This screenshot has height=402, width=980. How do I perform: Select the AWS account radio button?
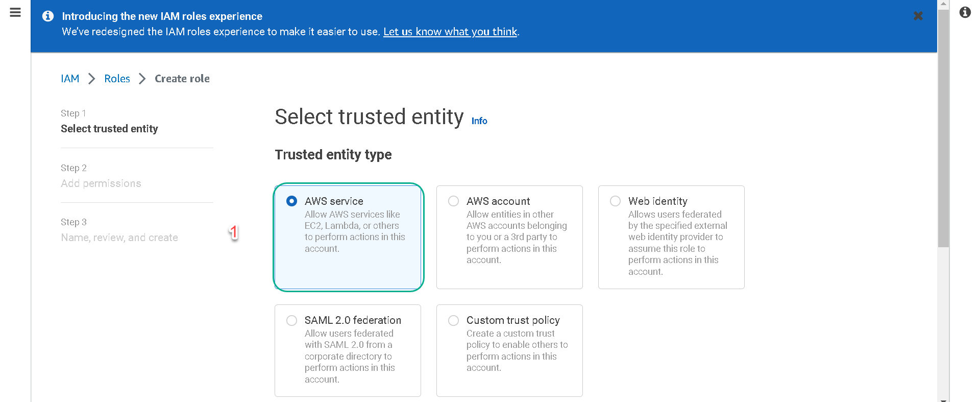(453, 201)
